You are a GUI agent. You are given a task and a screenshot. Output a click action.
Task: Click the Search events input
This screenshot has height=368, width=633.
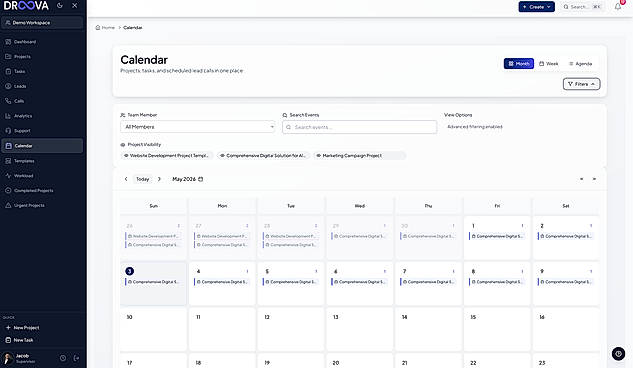(359, 127)
